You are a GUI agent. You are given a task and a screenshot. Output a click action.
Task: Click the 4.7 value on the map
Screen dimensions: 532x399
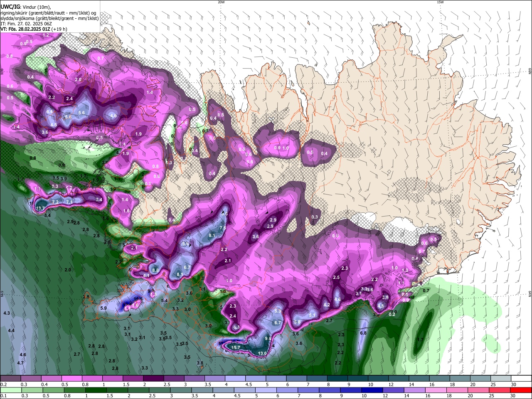(20, 363)
